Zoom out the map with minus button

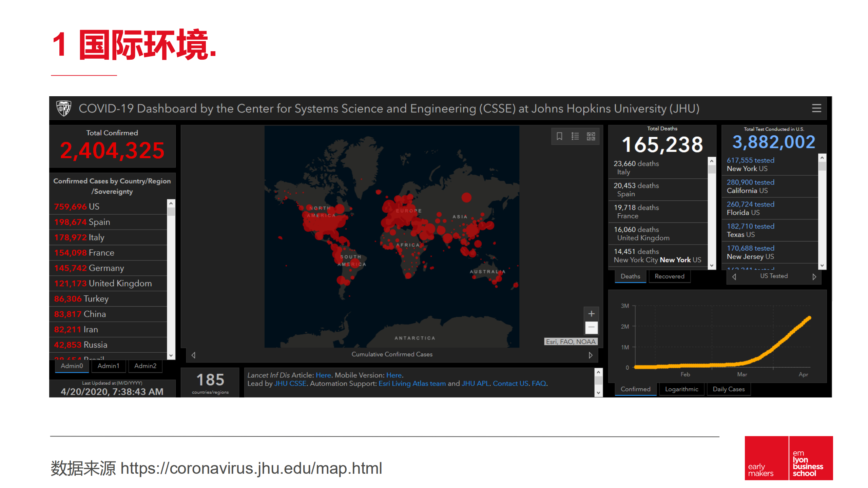pyautogui.click(x=591, y=327)
